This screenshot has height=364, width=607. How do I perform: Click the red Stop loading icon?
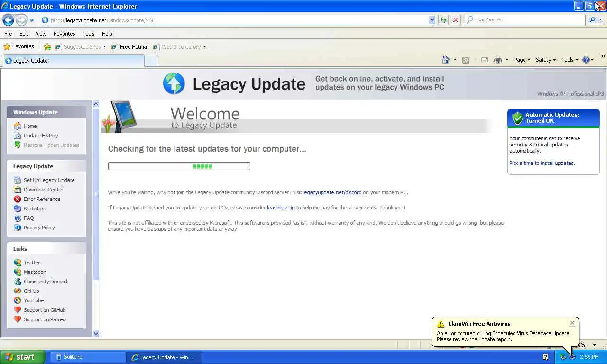click(x=456, y=20)
